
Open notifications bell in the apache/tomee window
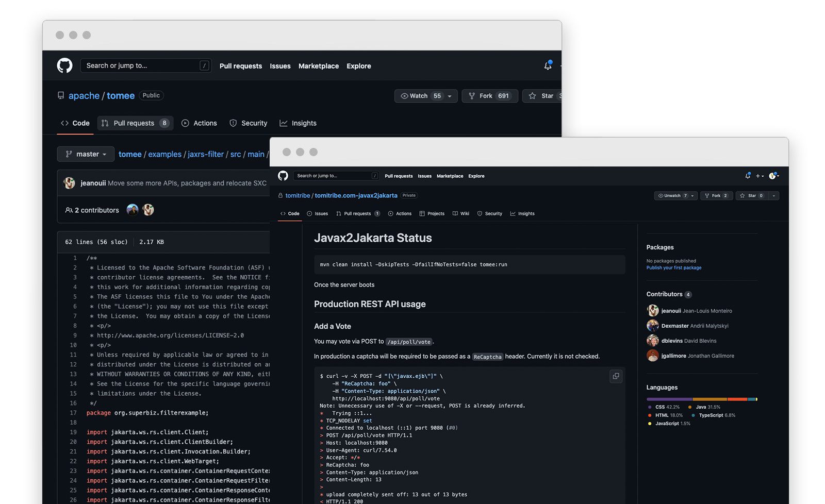pyautogui.click(x=548, y=65)
